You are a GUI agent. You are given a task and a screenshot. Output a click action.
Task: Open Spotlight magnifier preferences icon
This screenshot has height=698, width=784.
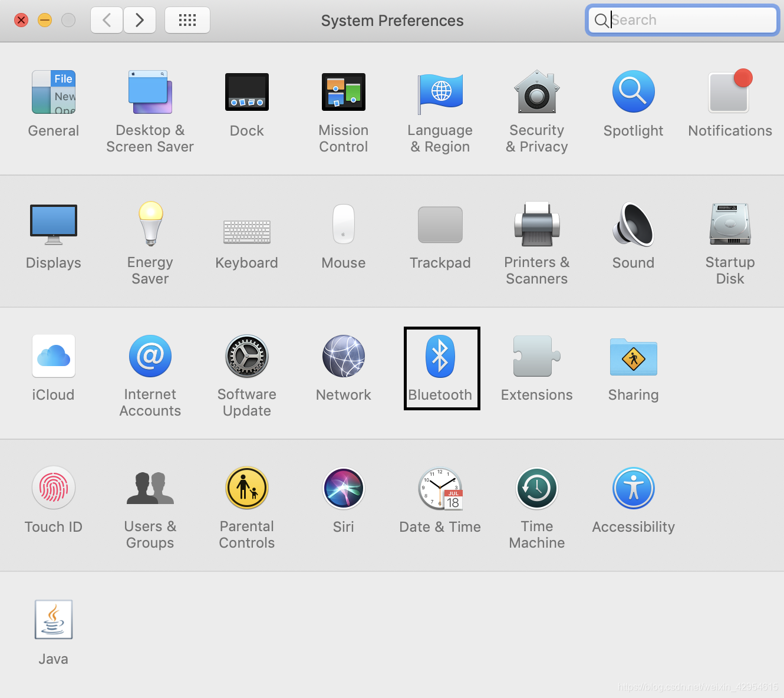click(x=634, y=91)
